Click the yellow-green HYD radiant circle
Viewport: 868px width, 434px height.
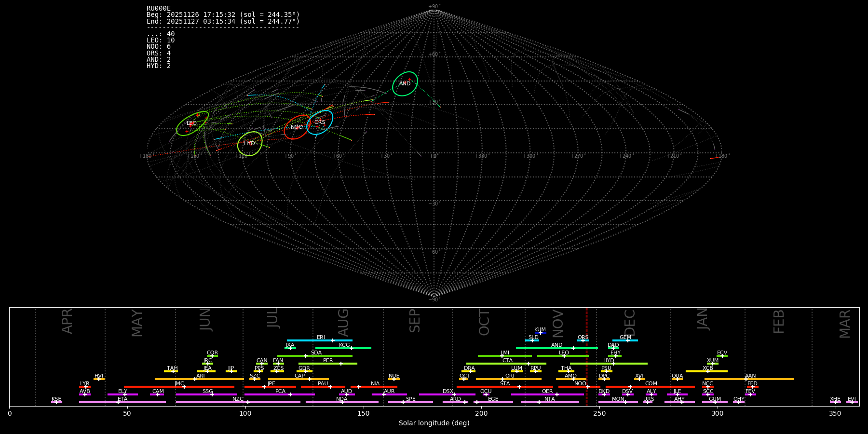coord(249,143)
